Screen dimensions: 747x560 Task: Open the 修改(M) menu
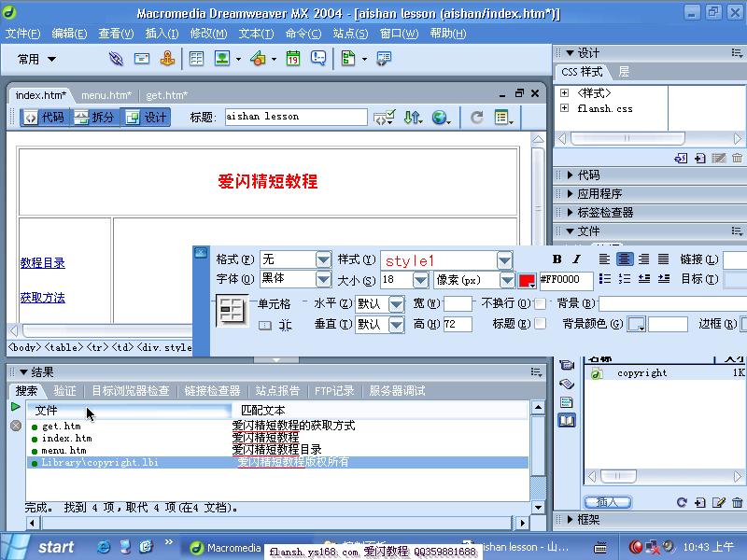(208, 34)
